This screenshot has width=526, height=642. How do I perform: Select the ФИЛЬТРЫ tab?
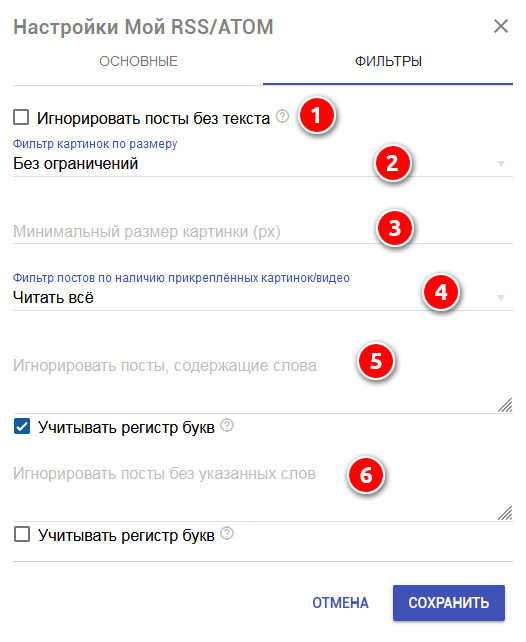point(388,61)
